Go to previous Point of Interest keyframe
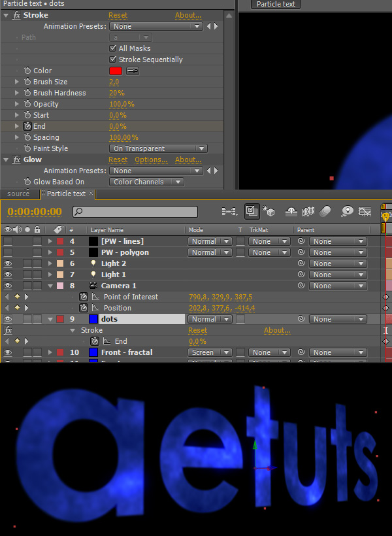Screen dimensions: 392x536 pyautogui.click(x=7, y=297)
